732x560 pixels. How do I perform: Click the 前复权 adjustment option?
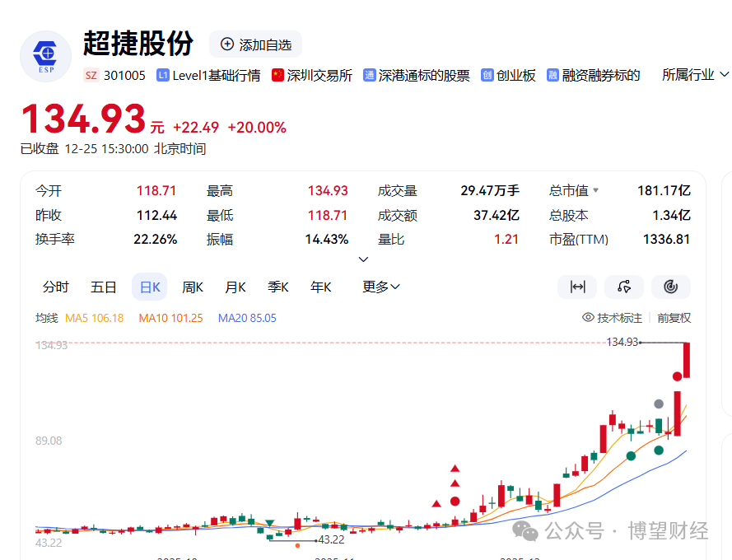[x=674, y=318]
